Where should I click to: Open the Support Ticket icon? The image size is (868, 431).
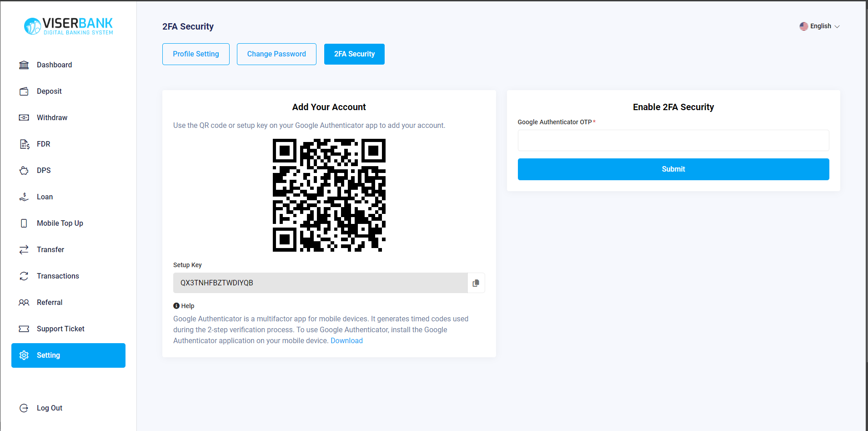[x=24, y=329]
